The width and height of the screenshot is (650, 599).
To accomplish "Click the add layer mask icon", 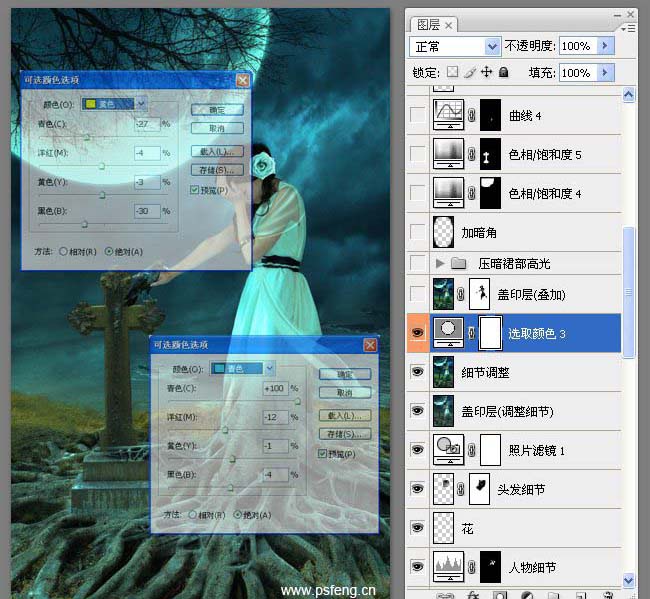I will pos(500,595).
